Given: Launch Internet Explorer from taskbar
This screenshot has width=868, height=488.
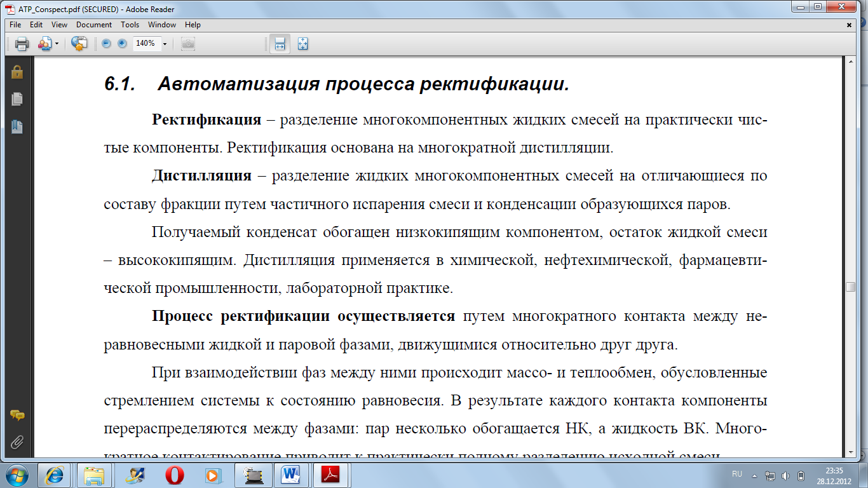Looking at the screenshot, I should pos(55,475).
